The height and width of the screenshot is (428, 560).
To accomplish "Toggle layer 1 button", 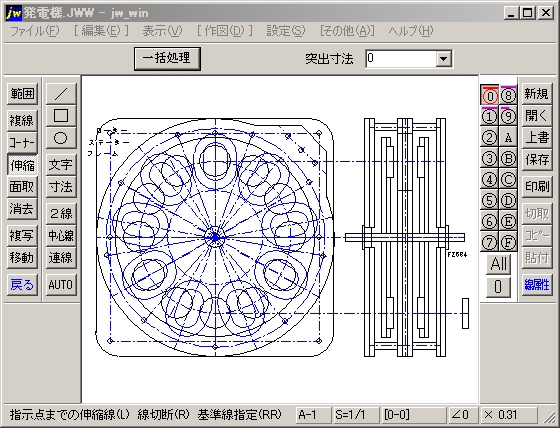I will (489, 116).
